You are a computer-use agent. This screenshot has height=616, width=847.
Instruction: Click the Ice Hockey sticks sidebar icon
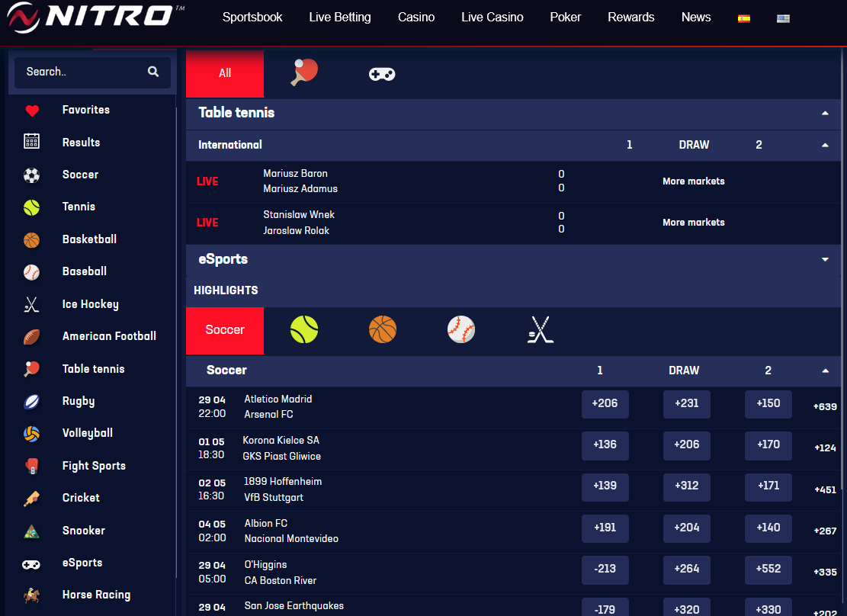(x=31, y=305)
